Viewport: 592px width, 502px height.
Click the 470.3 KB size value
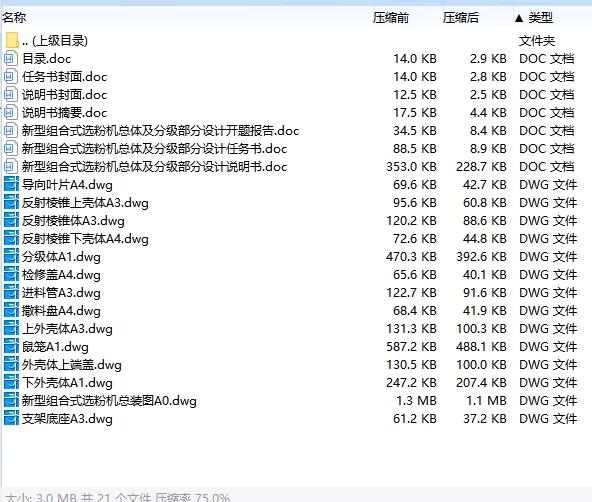411,257
